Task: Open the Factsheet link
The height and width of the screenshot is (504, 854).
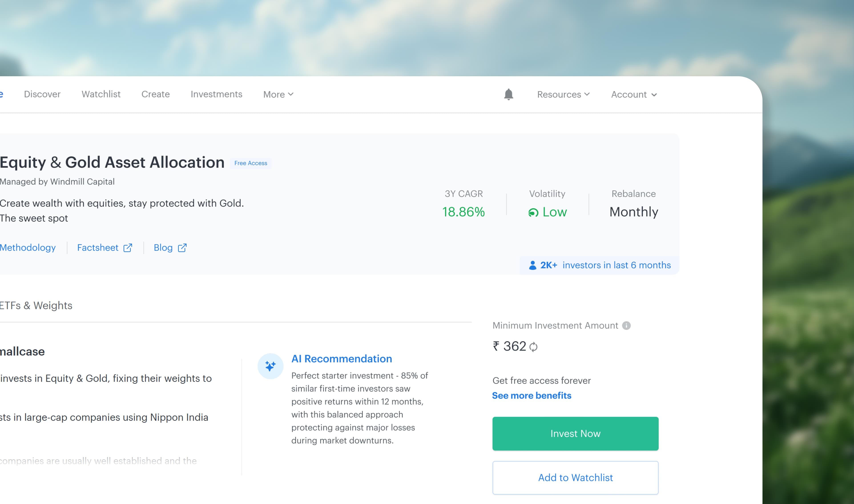Action: click(x=98, y=248)
